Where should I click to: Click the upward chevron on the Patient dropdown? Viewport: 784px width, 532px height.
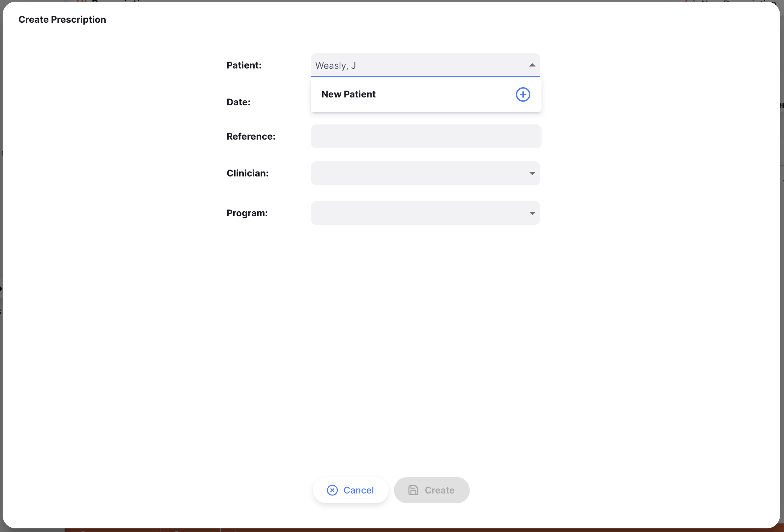[532, 65]
